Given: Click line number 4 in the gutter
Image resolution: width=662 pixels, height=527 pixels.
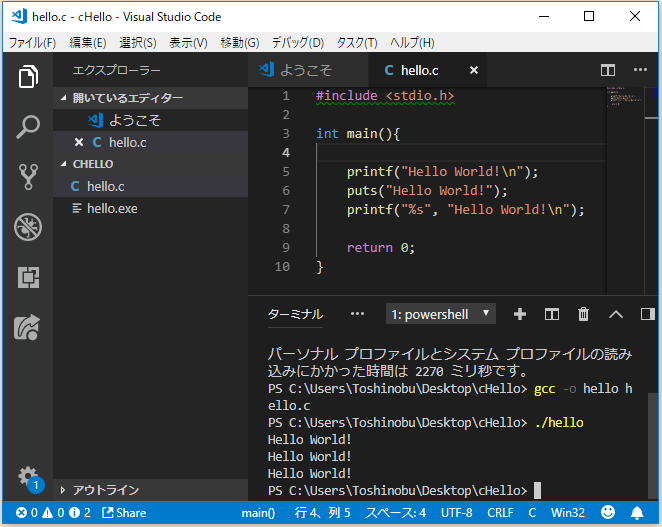Looking at the screenshot, I should pyautogui.click(x=286, y=152).
